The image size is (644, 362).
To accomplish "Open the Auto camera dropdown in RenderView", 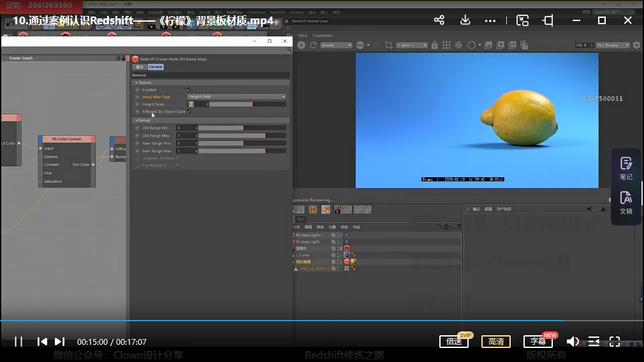I will 411,45.
